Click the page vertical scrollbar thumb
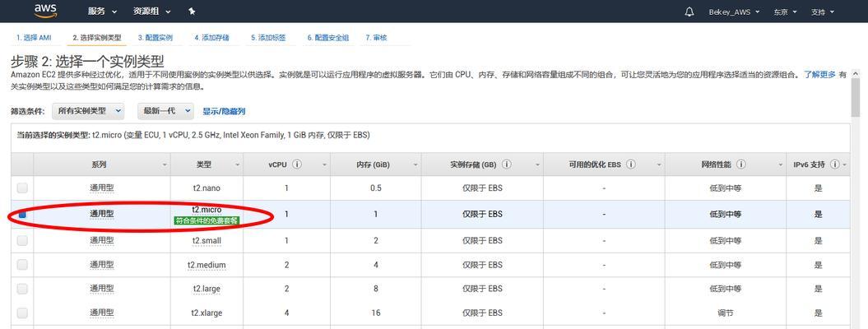The height and width of the screenshot is (329, 868). click(856, 98)
